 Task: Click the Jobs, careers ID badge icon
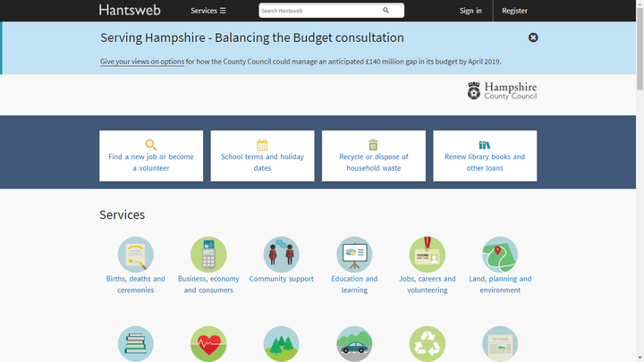tap(428, 255)
